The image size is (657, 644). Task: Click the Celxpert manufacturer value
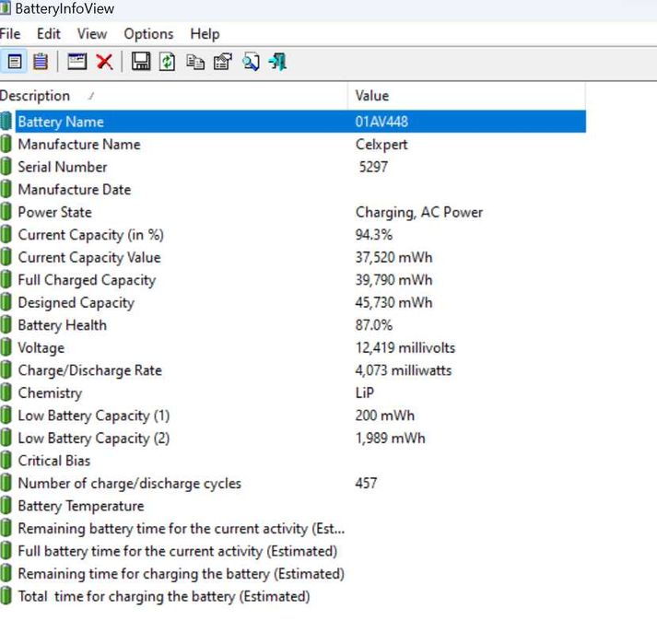click(381, 145)
